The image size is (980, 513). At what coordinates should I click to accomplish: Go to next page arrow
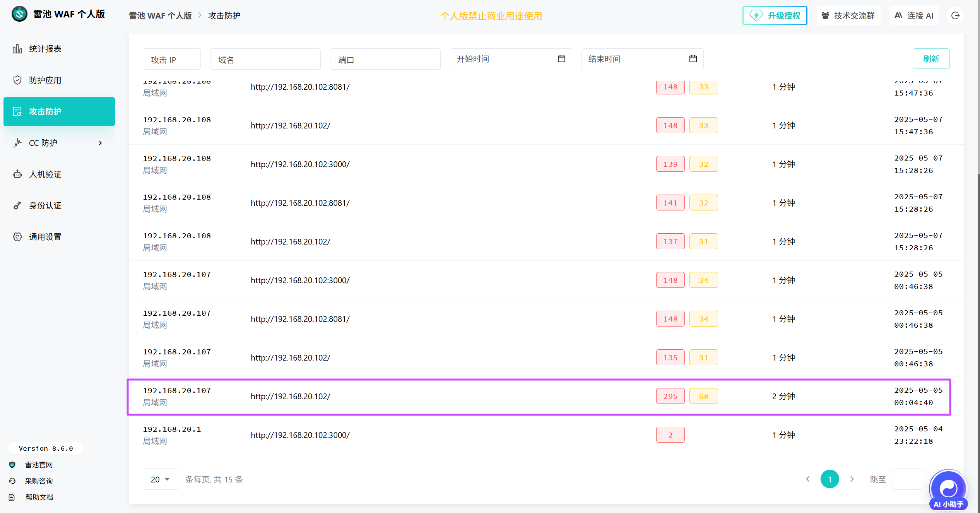[x=852, y=479]
